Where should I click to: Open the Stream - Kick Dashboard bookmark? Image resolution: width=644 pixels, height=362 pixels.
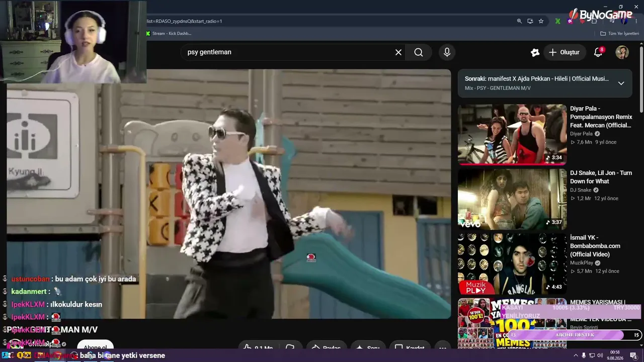tap(169, 34)
